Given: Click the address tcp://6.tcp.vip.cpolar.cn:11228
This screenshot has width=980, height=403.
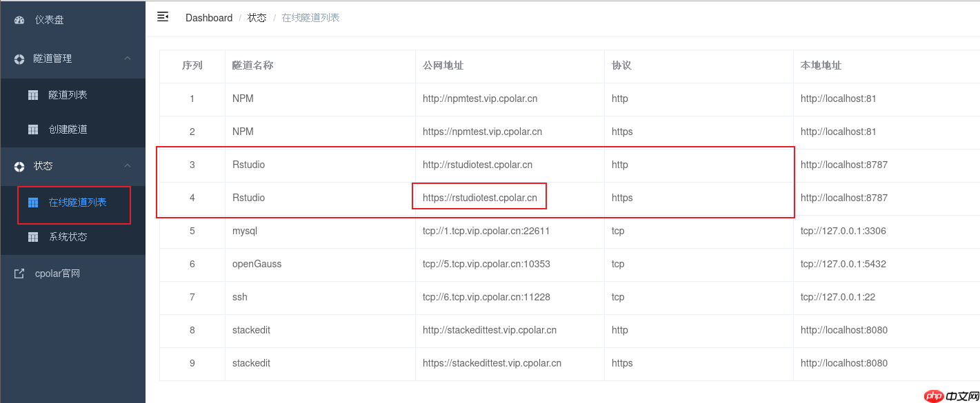Looking at the screenshot, I should tap(486, 297).
